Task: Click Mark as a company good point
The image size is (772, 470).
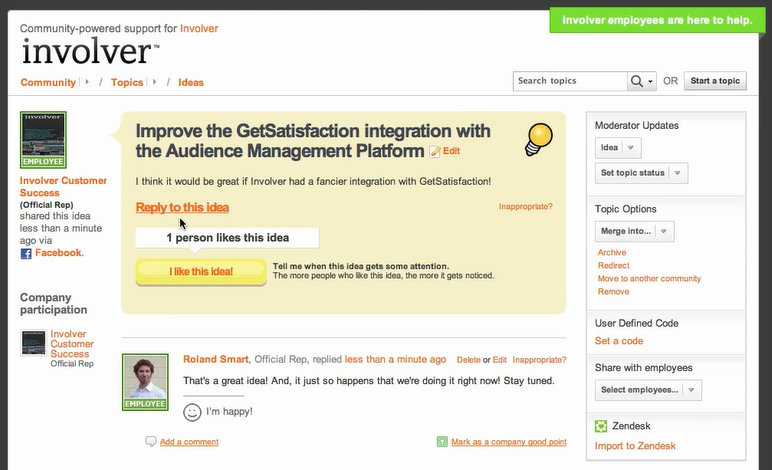Action: click(x=509, y=442)
